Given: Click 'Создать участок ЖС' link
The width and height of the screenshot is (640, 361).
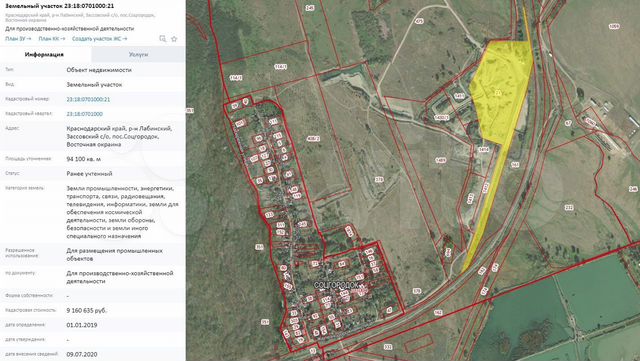Looking at the screenshot, I should click(x=100, y=38).
